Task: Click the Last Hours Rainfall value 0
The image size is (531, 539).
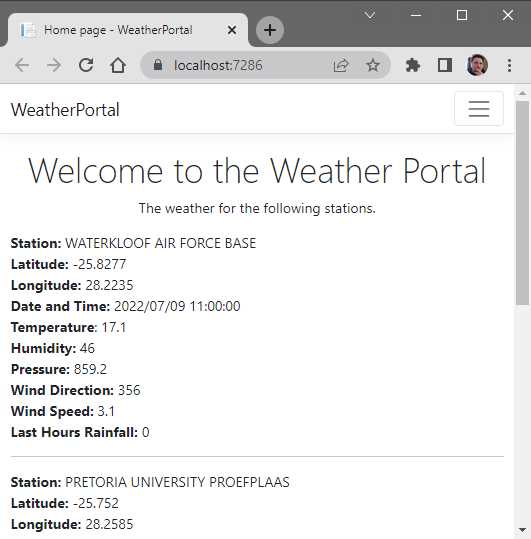Action: coord(146,432)
